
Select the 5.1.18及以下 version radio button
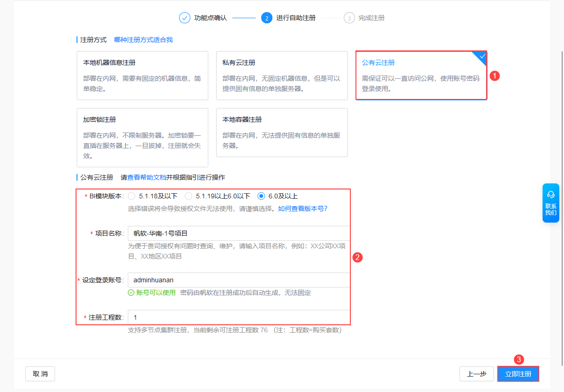coord(132,196)
